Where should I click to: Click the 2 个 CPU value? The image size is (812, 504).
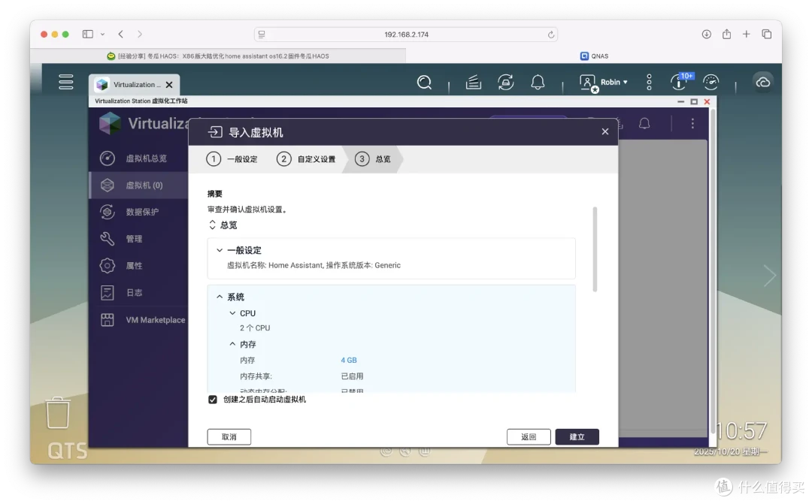255,328
